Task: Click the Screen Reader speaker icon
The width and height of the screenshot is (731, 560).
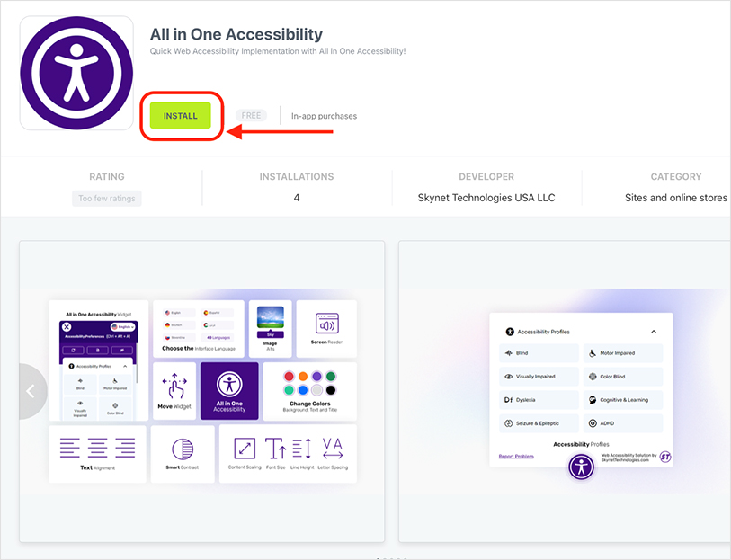Action: (x=325, y=324)
